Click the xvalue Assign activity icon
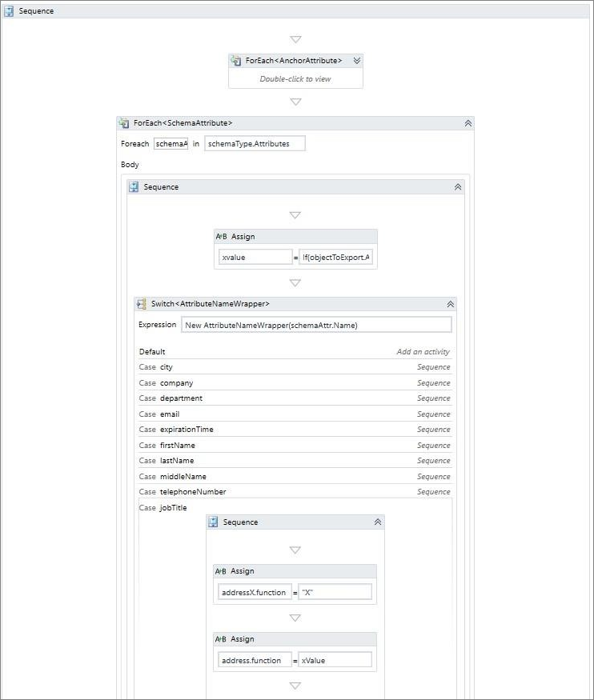Viewport: 594px width, 700px height. point(221,237)
